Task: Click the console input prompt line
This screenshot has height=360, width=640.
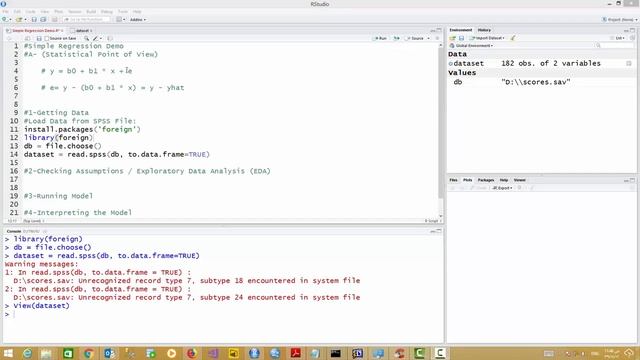Action: (x=222, y=314)
